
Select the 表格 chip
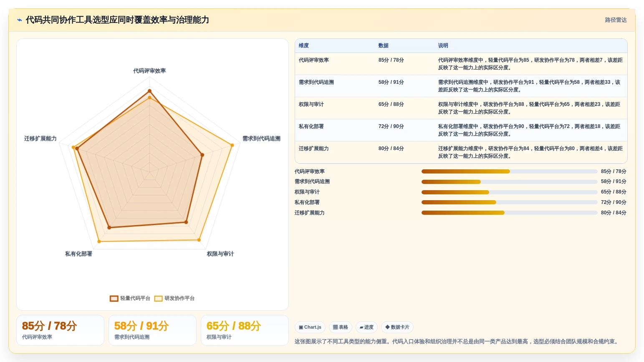[341, 327]
